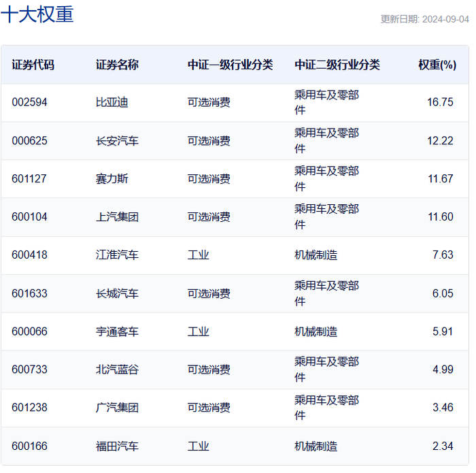476x473 pixels.
Task: Click the 5.91 weight value
Action: 443,331
